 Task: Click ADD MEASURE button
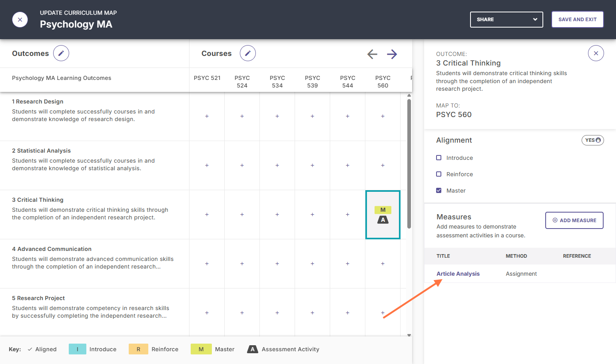[574, 221]
